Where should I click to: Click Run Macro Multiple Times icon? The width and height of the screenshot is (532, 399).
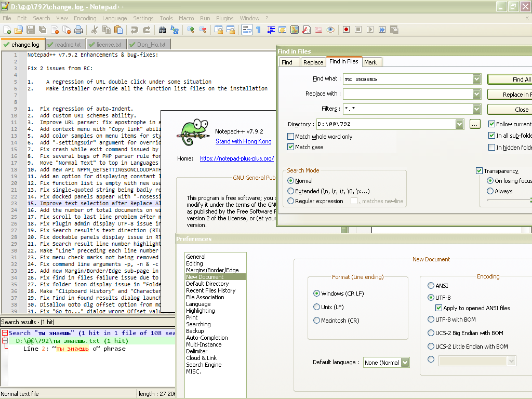coord(382,30)
